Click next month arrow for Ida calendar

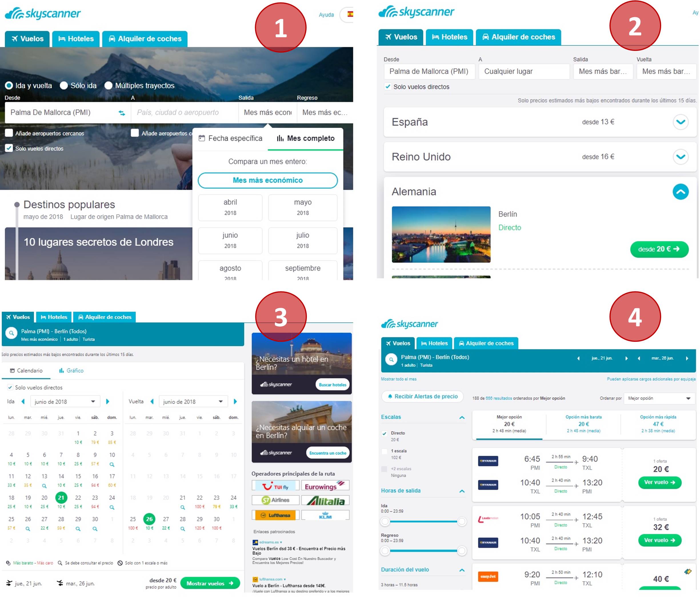(108, 402)
